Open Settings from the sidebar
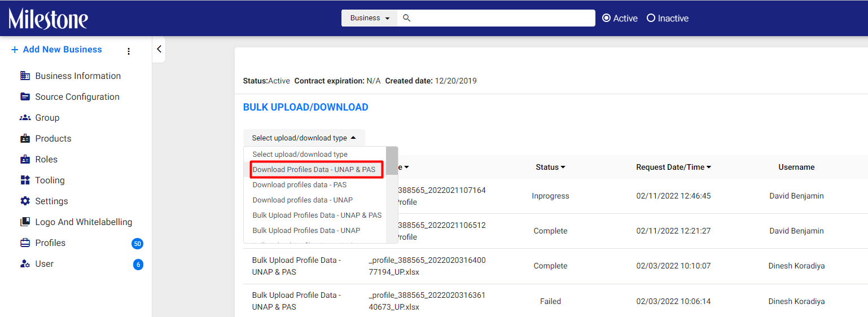Image resolution: width=868 pixels, height=317 pixels. (51, 201)
